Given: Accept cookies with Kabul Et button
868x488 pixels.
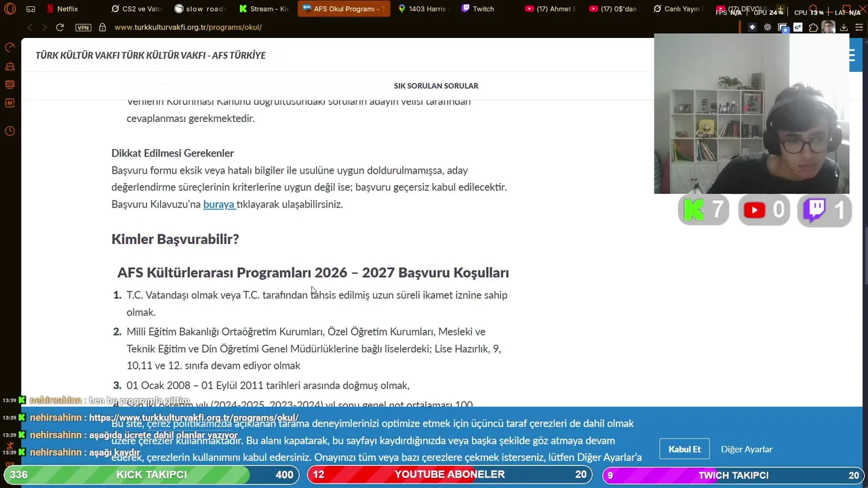Looking at the screenshot, I should (684, 449).
